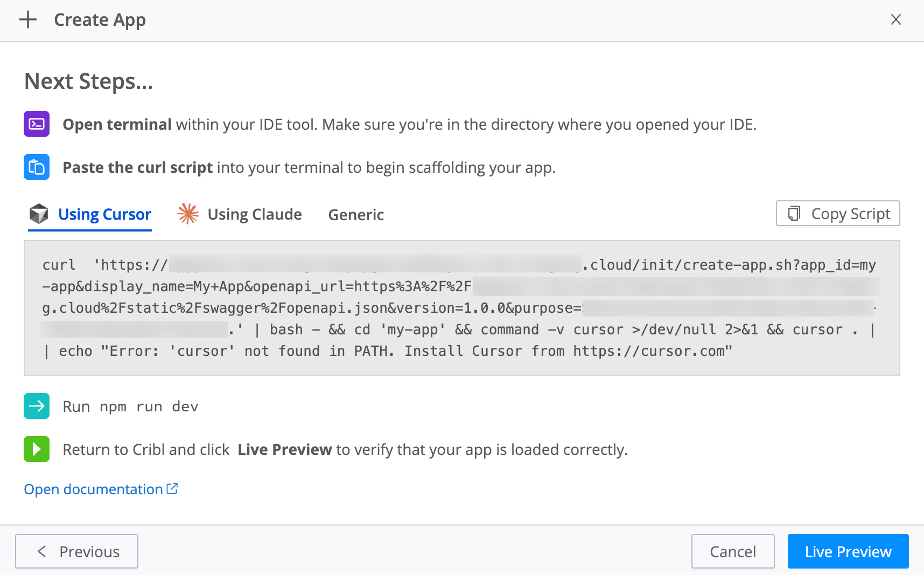Click the 'Paste the curl script' text
The height and width of the screenshot is (575, 924).
coord(138,167)
